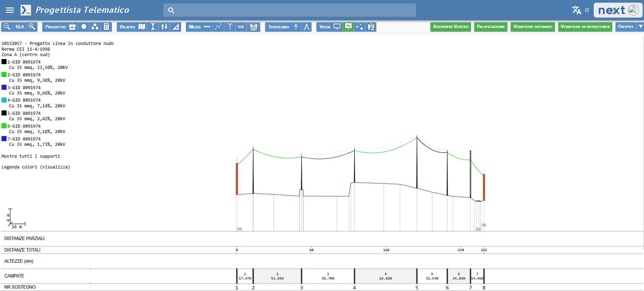Click the hierarchy diagram icon in Progetto group

(x=95, y=27)
